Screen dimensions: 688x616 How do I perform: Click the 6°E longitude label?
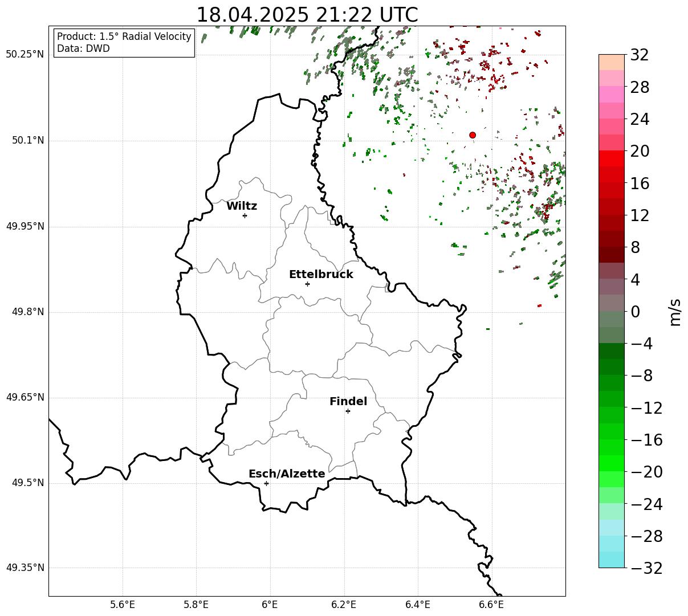tap(270, 605)
